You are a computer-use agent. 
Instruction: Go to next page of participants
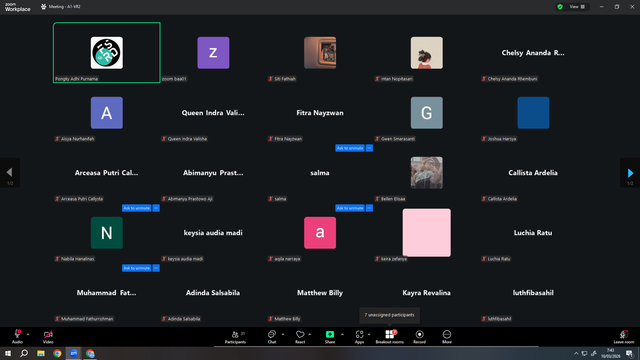(630, 173)
